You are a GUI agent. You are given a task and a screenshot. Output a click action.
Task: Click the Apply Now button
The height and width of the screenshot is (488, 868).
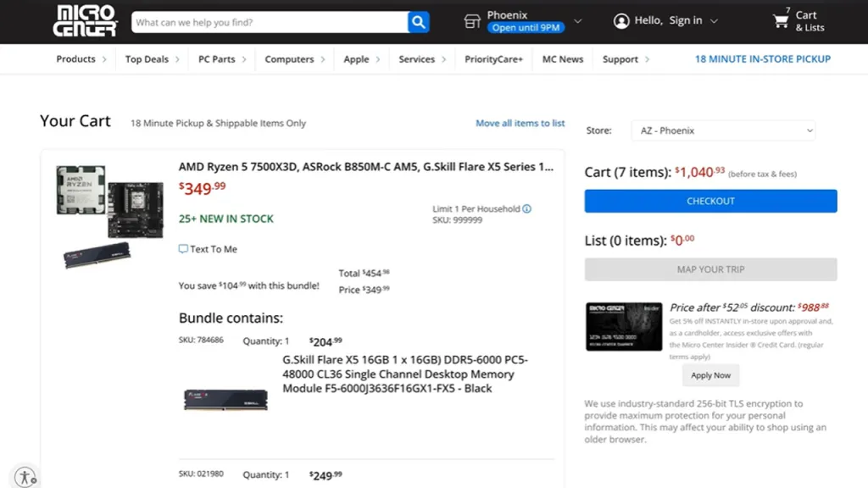coord(710,375)
